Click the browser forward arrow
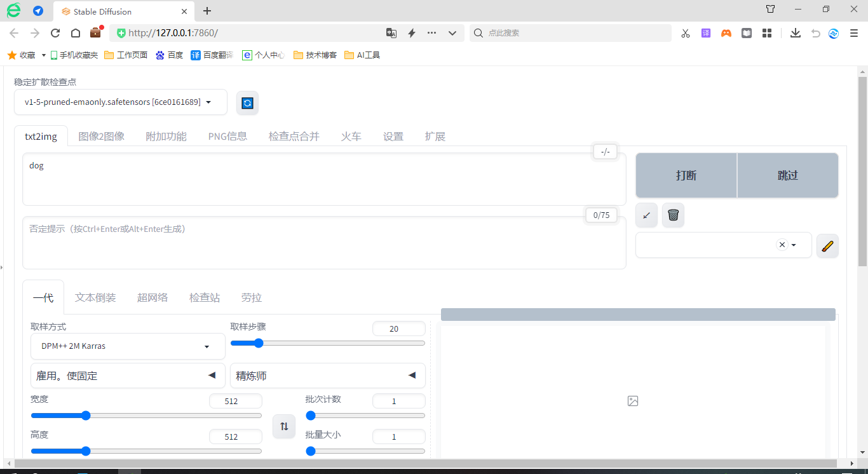 pos(34,33)
